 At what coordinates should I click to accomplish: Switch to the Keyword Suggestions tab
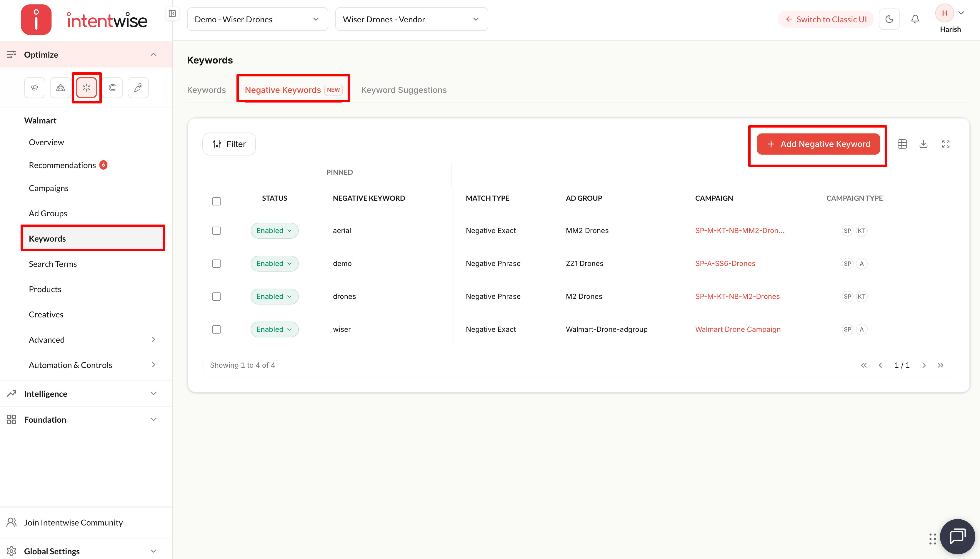click(404, 90)
